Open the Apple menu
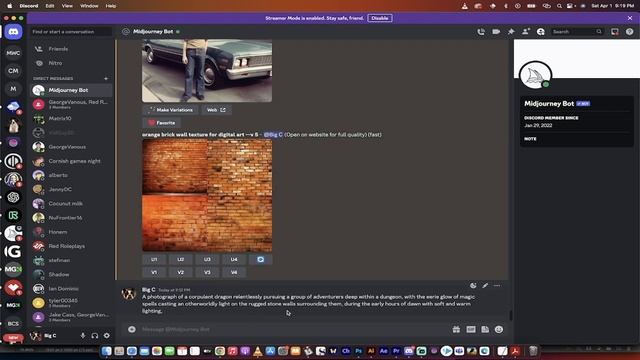Viewport: 640px width, 360px height. click(x=9, y=6)
